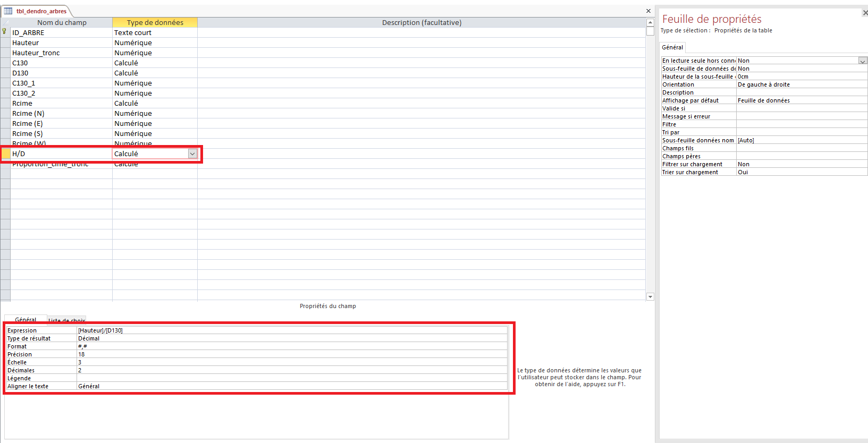Viewport: 868px width, 443px height.
Task: Click Orientation value De gauche à droite
Action: pos(802,84)
